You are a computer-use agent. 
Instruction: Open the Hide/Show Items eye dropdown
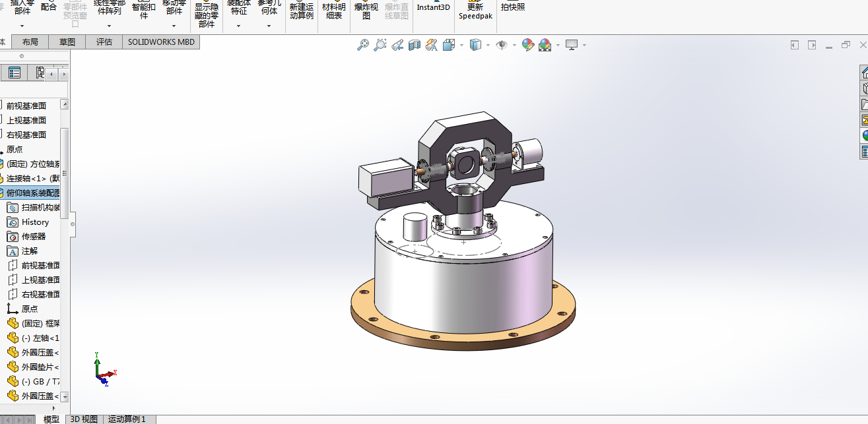click(x=514, y=45)
